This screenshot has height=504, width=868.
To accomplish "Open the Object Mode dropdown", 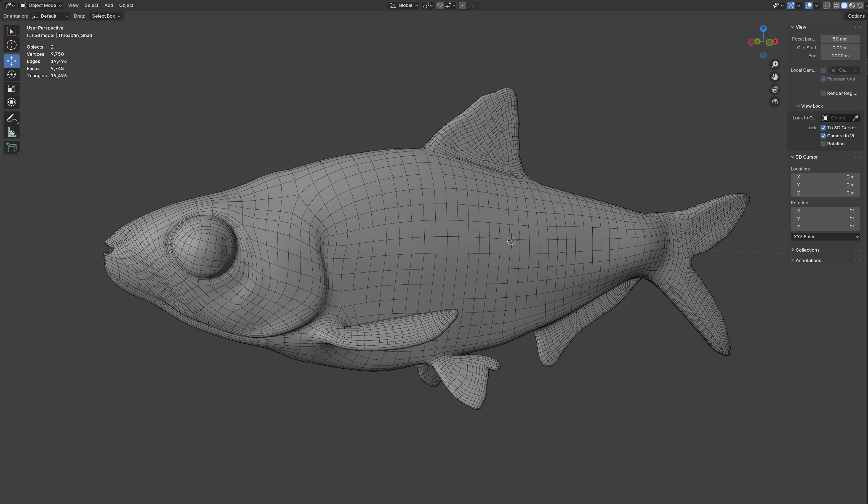I will (x=41, y=5).
